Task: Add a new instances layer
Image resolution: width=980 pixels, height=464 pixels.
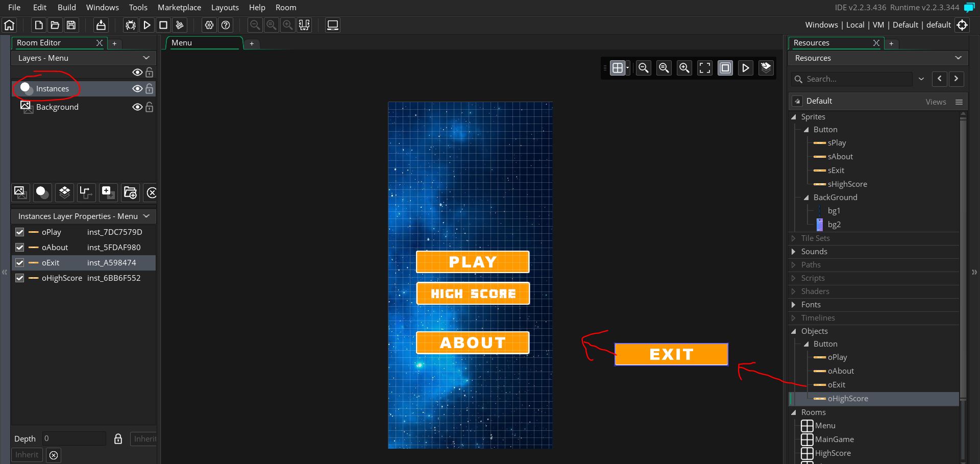Action: [42, 192]
